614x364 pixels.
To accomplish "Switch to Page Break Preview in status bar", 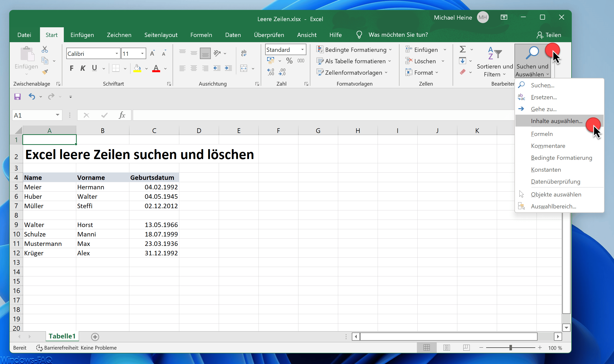I will click(x=466, y=348).
